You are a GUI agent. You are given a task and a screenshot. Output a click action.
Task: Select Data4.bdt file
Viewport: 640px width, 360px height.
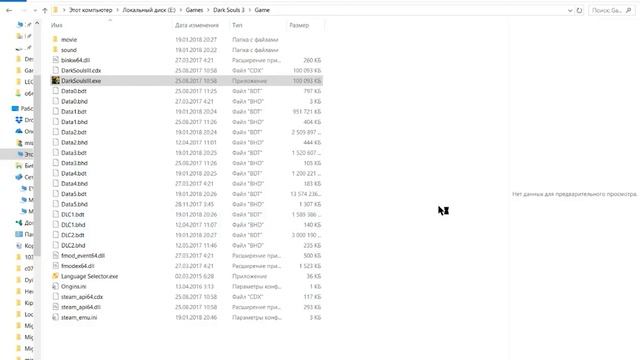click(x=74, y=173)
